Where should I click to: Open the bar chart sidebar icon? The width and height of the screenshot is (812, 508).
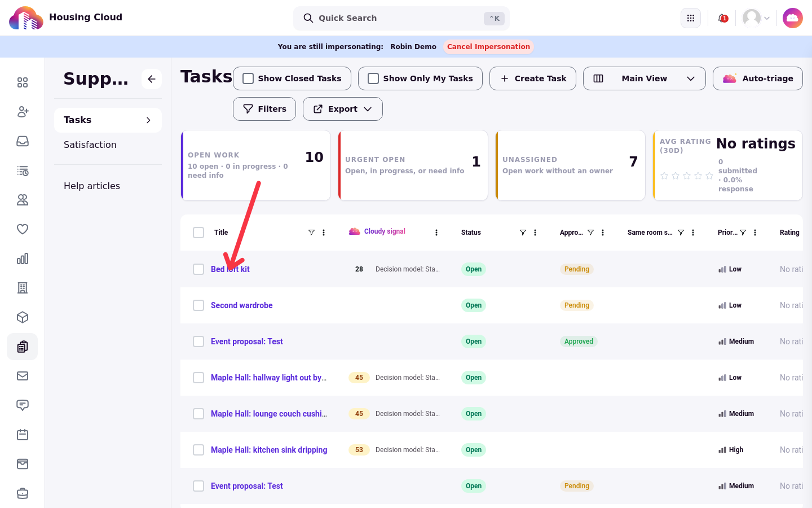23,259
